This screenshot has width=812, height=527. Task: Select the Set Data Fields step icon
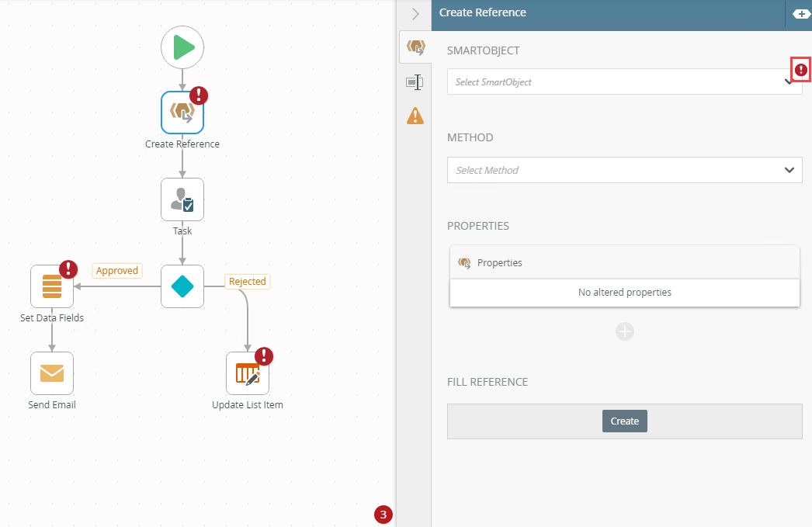pos(52,286)
